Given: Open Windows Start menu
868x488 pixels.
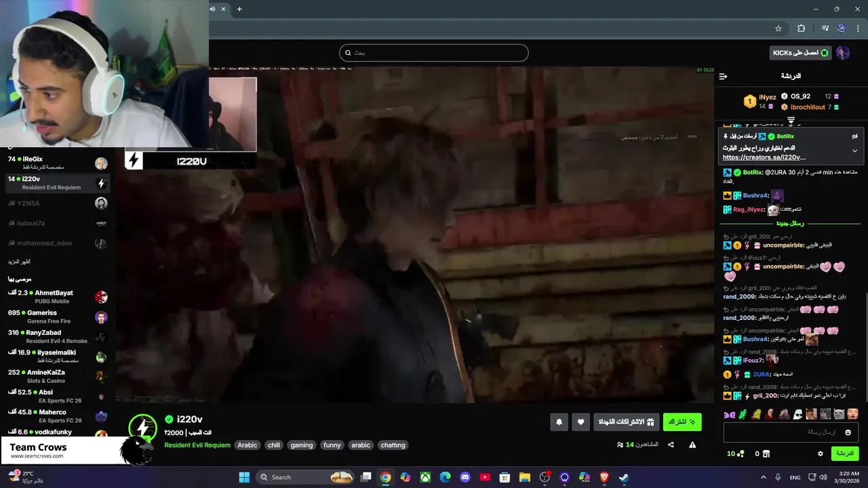Looking at the screenshot, I should [x=244, y=477].
